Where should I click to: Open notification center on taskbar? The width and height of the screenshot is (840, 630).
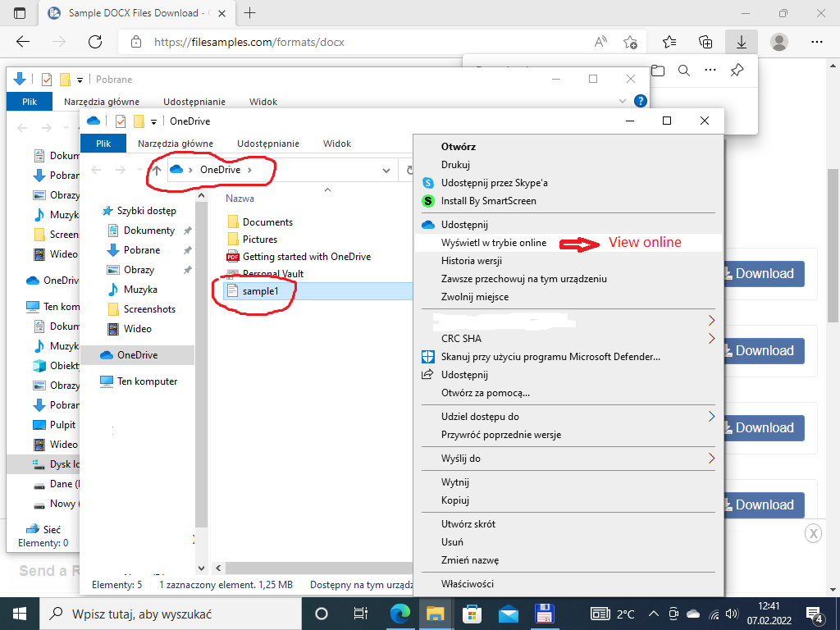pos(815,615)
